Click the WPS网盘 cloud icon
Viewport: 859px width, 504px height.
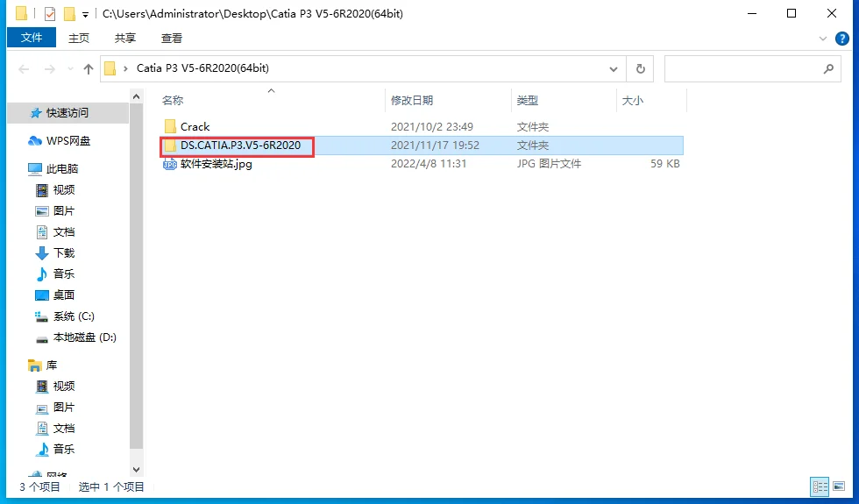click(x=35, y=141)
